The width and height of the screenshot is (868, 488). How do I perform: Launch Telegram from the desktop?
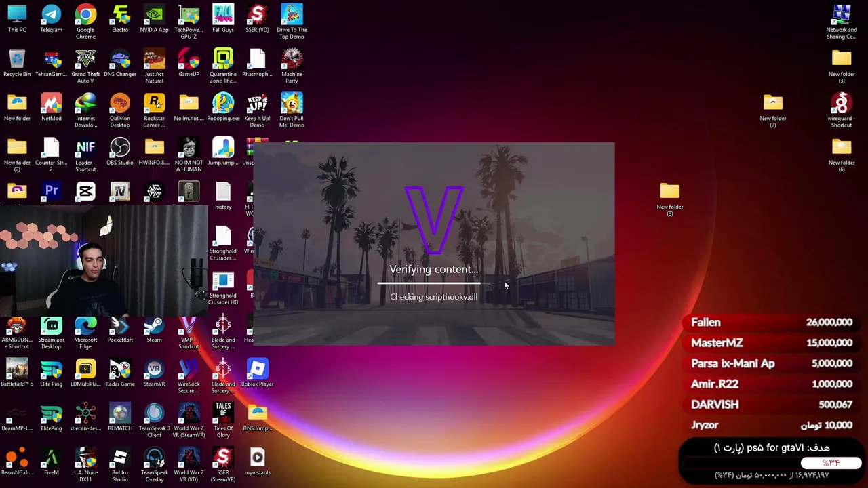coord(52,19)
